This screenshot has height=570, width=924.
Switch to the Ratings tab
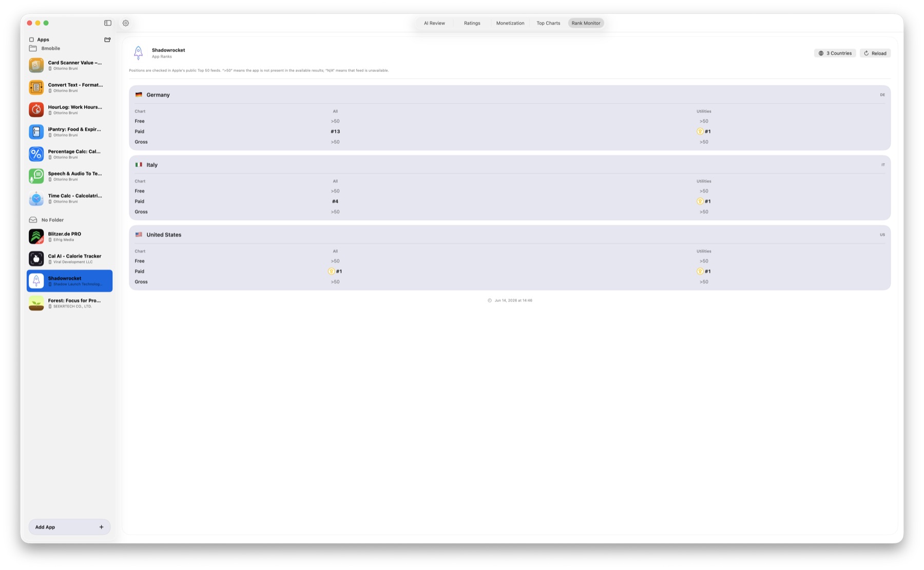[472, 23]
